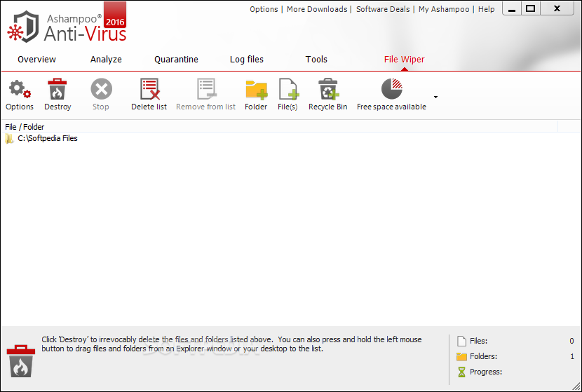Viewport: 582px width, 392px height.
Task: Open the Help link
Action: [486, 9]
